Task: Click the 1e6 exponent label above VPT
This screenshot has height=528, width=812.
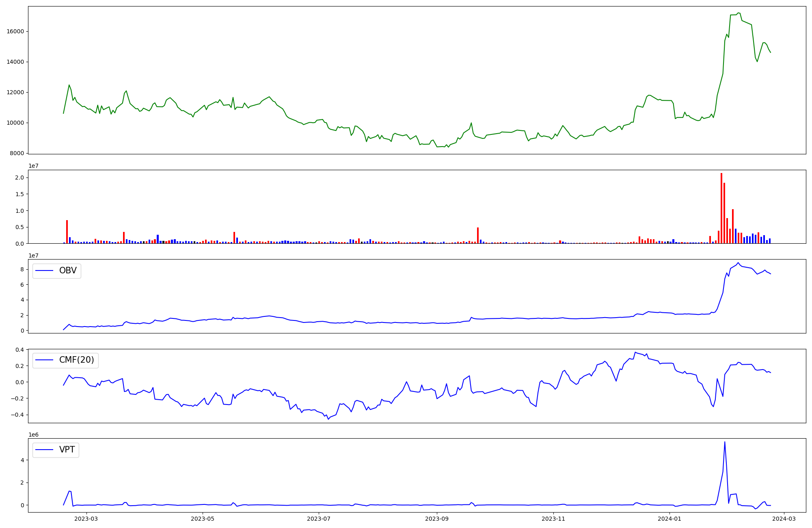Action: tap(33, 435)
